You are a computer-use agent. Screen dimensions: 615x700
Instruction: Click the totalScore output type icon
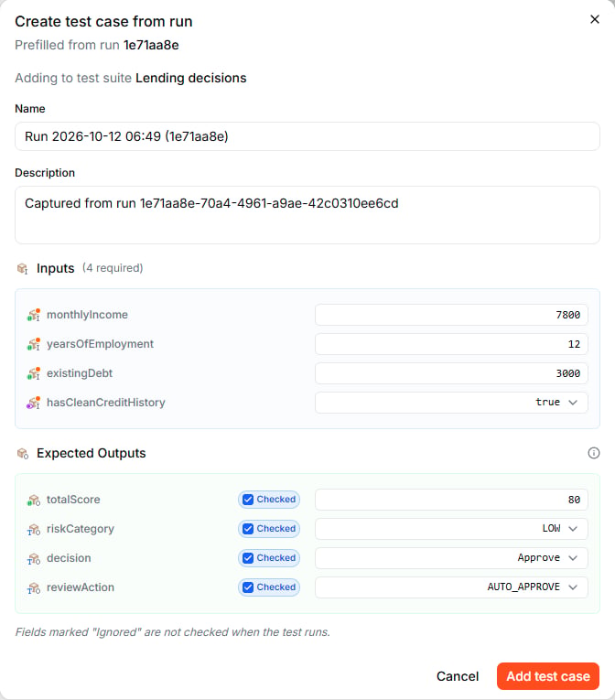[x=34, y=500]
